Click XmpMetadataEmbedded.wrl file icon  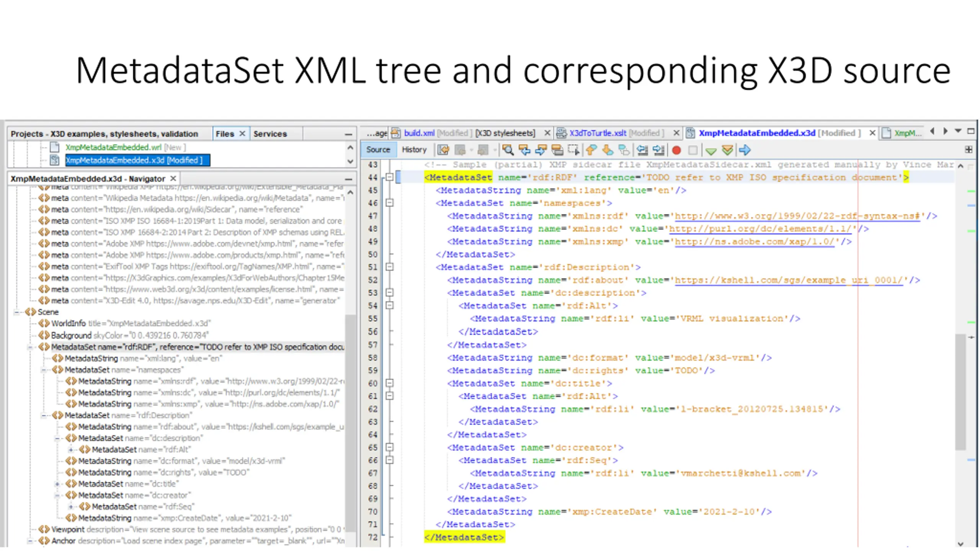click(55, 147)
